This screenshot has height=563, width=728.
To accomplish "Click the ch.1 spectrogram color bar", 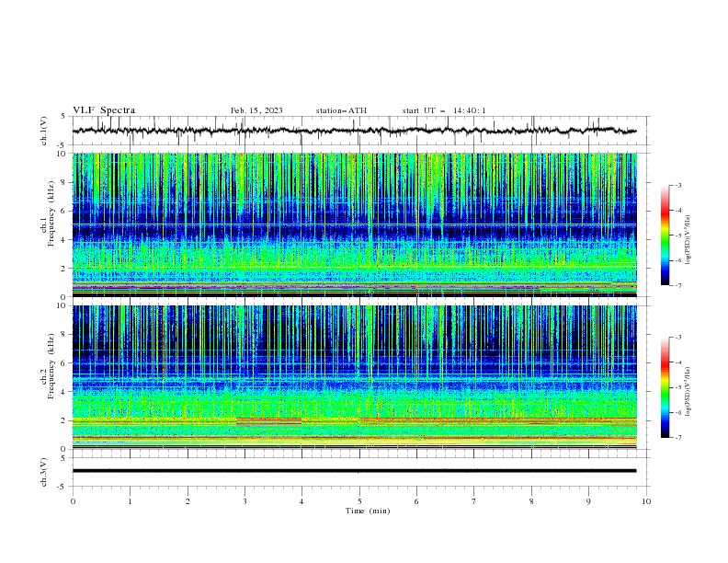I will (665, 236).
